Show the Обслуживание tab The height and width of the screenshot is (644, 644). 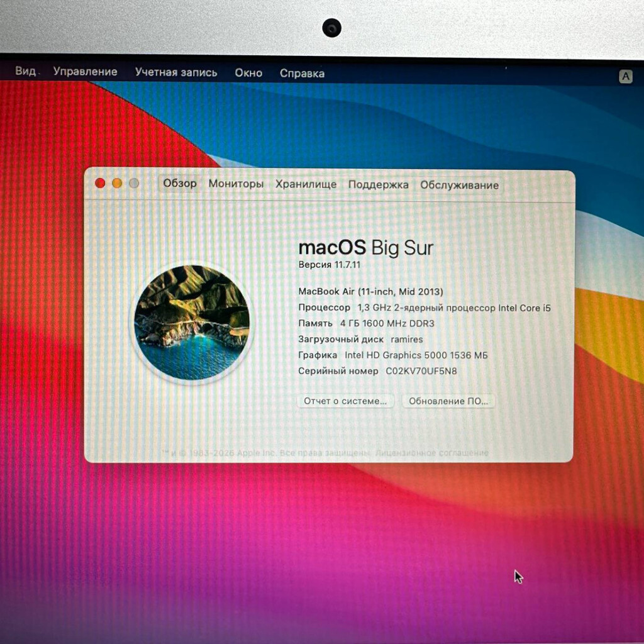[x=459, y=185]
